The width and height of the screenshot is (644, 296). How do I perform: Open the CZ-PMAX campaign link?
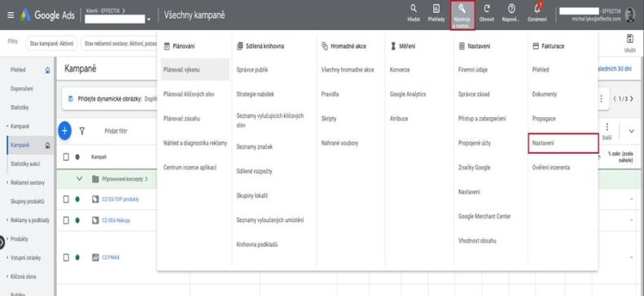(x=111, y=258)
